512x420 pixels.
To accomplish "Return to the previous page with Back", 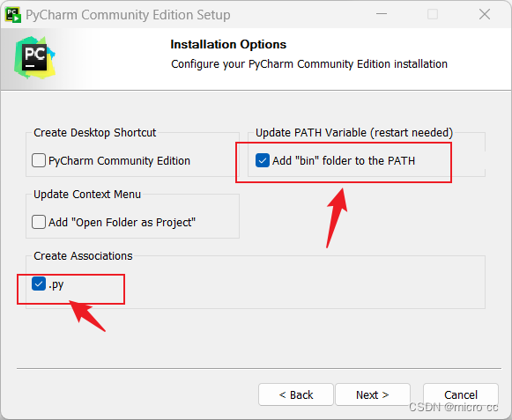I will pos(296,394).
